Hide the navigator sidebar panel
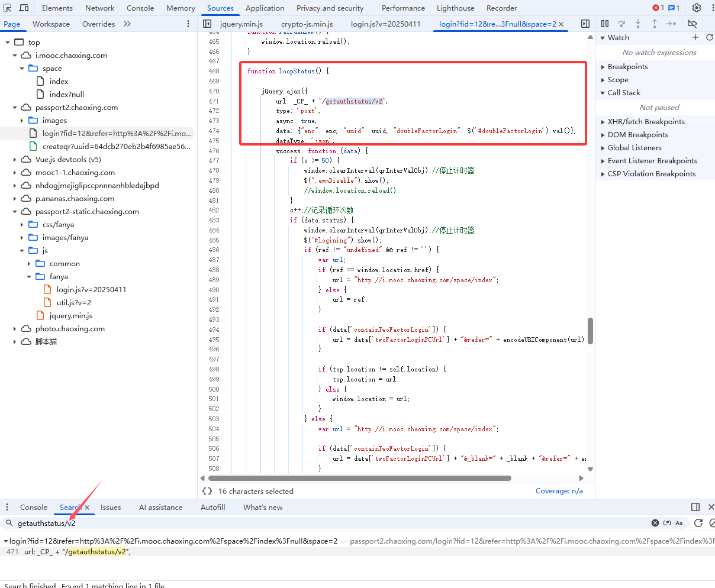The width and height of the screenshot is (715, 588). (207, 24)
